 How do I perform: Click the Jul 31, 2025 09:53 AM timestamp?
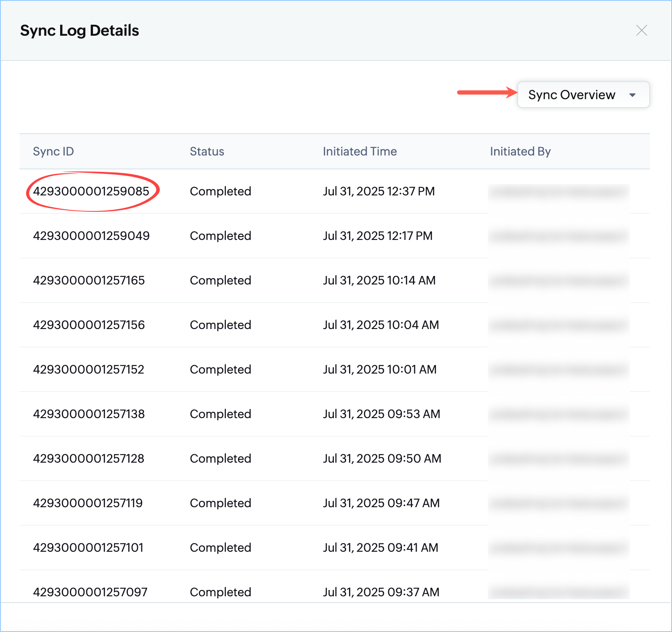[381, 414]
